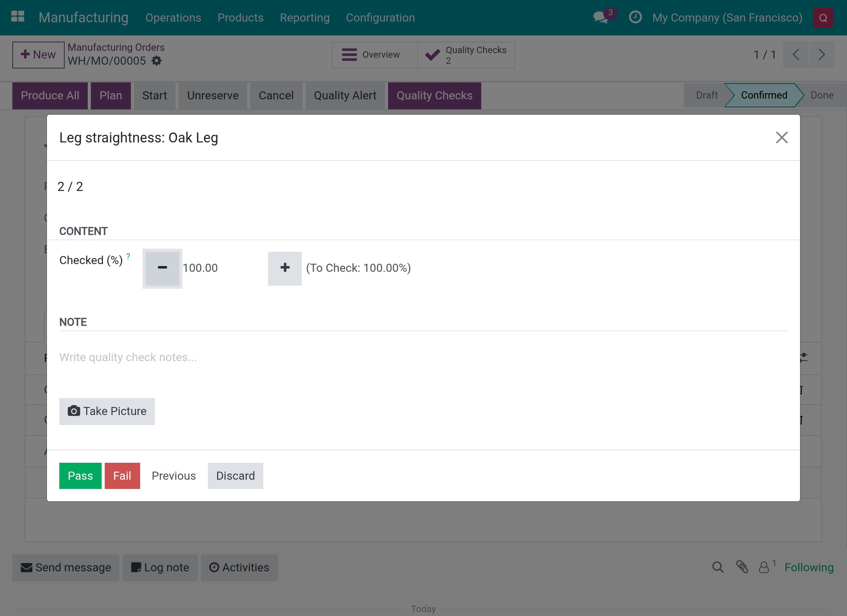Click the gear icon next to WH/MO/00005
847x616 pixels.
(156, 61)
